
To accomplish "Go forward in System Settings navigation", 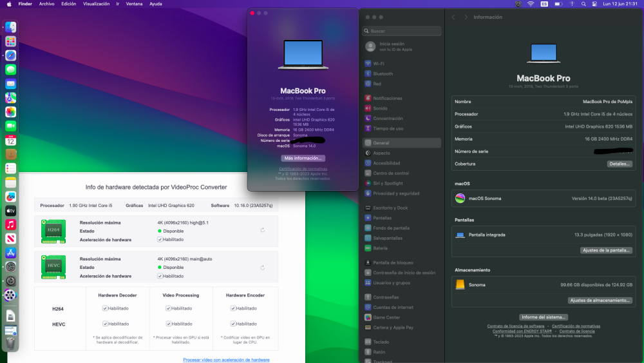I will point(466,17).
